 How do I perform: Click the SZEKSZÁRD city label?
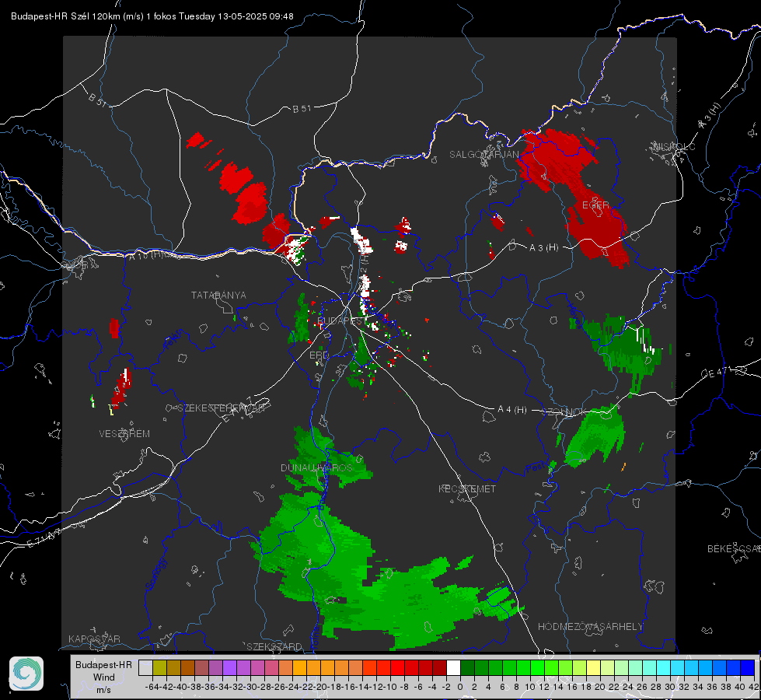coord(274,646)
